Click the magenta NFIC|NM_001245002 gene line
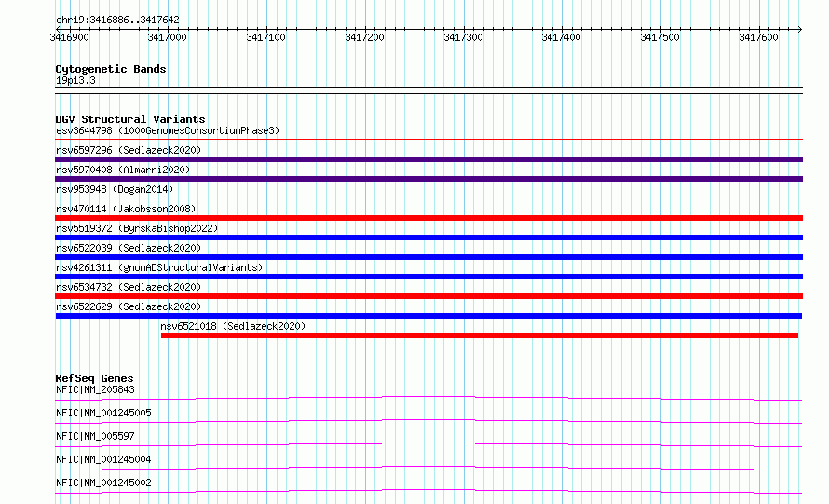Image resolution: width=829 pixels, height=504 pixels. click(x=428, y=491)
